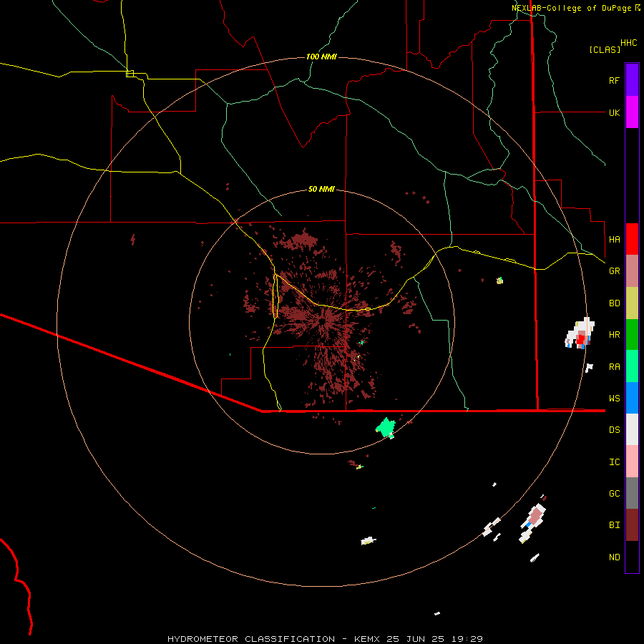The height and width of the screenshot is (644, 644).
Task: Click the white DS legend color swatch
Action: click(x=632, y=429)
